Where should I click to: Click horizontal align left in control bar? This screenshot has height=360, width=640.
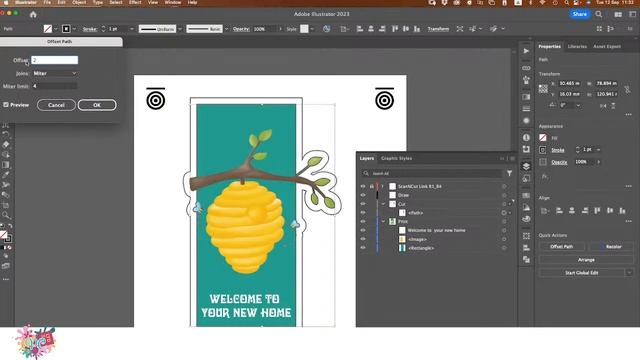coord(360,29)
